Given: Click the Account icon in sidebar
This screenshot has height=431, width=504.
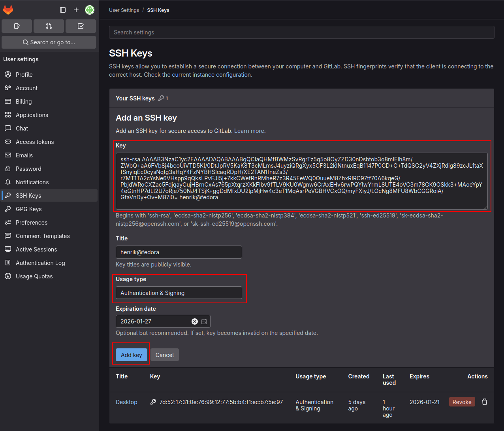Looking at the screenshot, I should point(8,88).
